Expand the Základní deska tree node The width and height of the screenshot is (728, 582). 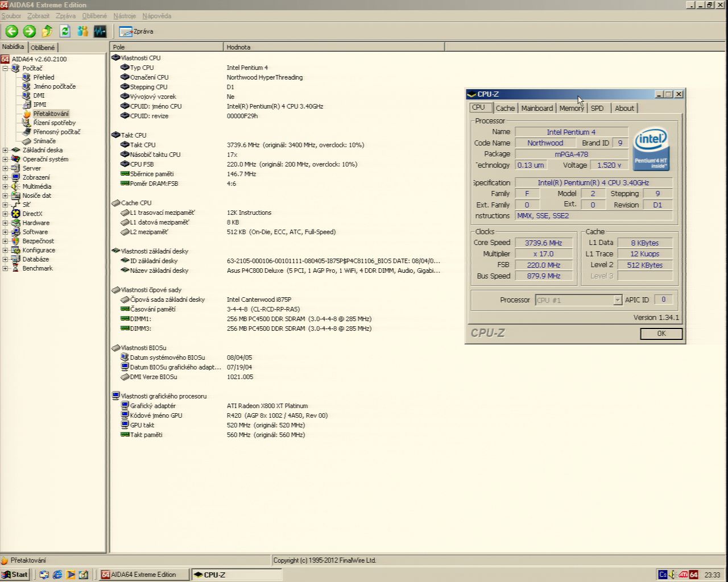(5, 150)
